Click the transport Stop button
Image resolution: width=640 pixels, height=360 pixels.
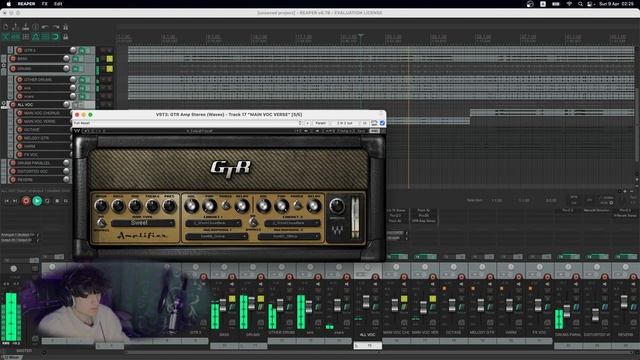pos(57,201)
